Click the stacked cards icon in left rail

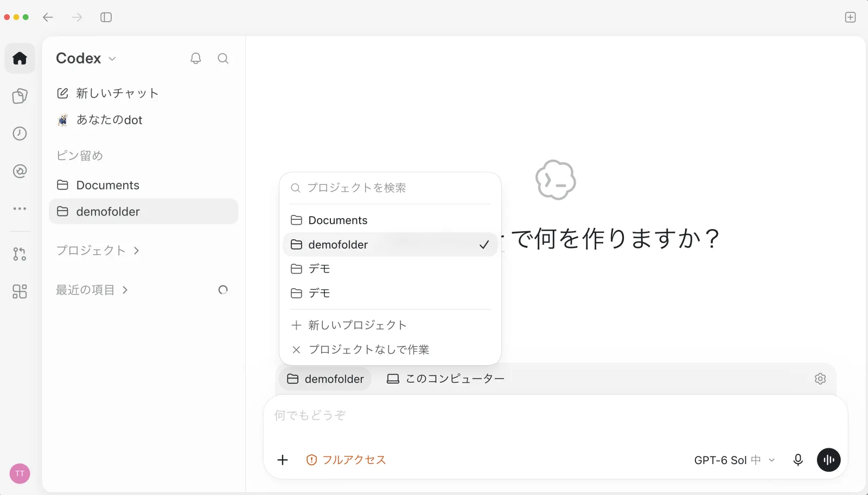[x=20, y=96]
